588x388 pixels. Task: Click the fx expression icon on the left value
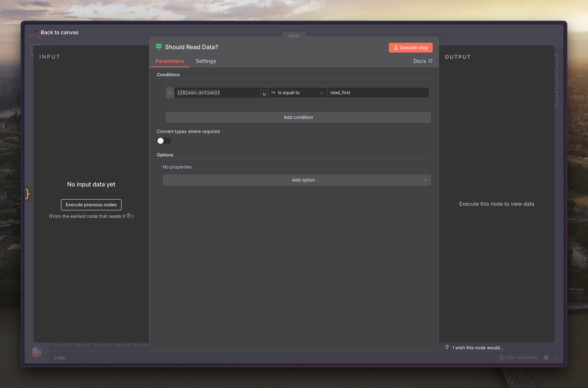[x=170, y=93]
